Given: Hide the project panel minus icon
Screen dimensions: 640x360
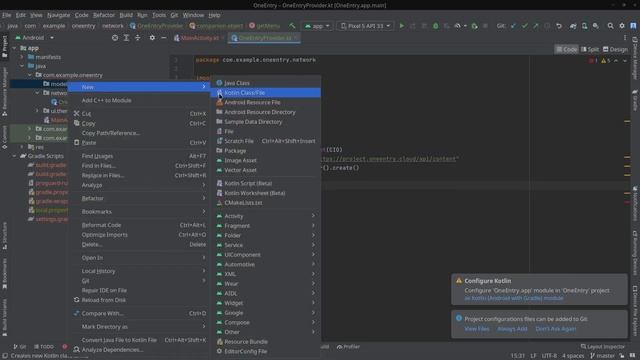Looking at the screenshot, I should [x=163, y=38].
